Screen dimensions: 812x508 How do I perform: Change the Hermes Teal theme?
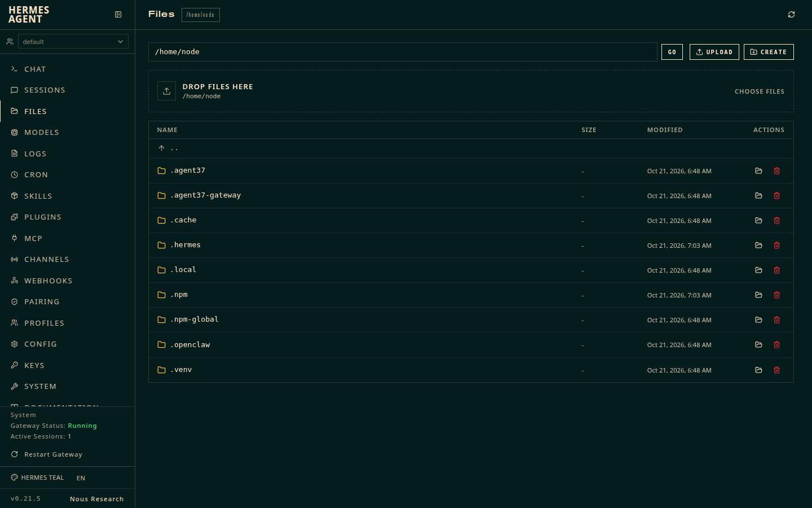pos(37,478)
